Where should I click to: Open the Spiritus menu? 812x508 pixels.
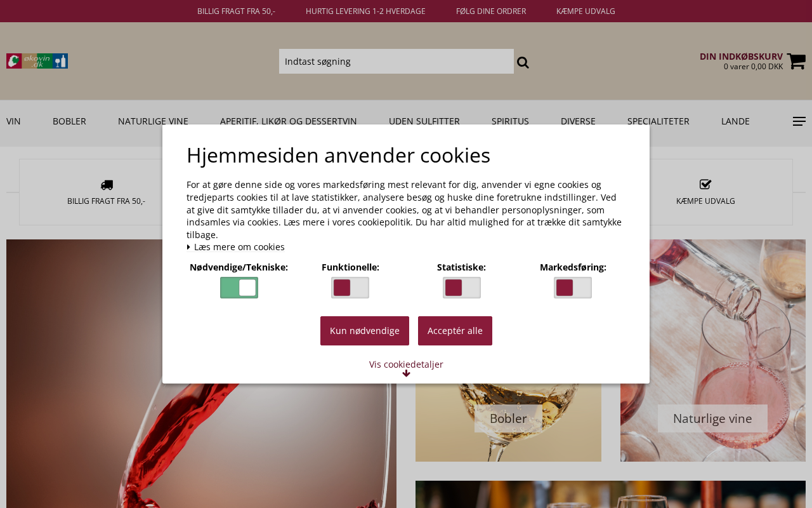click(x=510, y=121)
